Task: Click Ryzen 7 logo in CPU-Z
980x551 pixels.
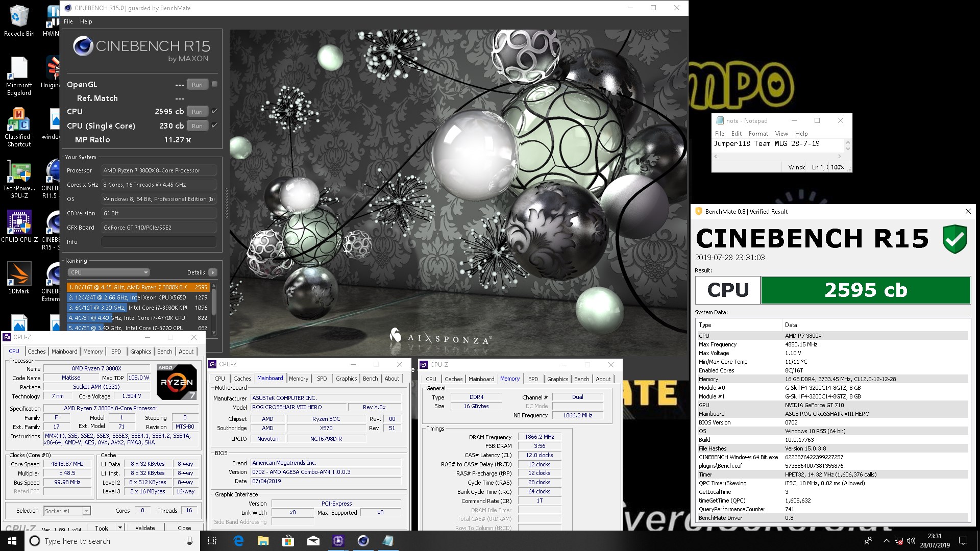Action: (176, 382)
